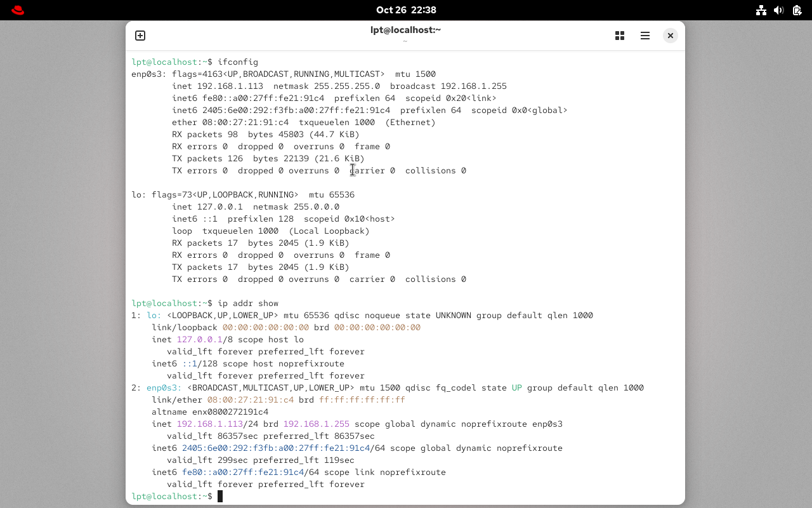Screen dimensions: 812x508
Task: Click the 'ip addr show' command text
Action: 248,303
